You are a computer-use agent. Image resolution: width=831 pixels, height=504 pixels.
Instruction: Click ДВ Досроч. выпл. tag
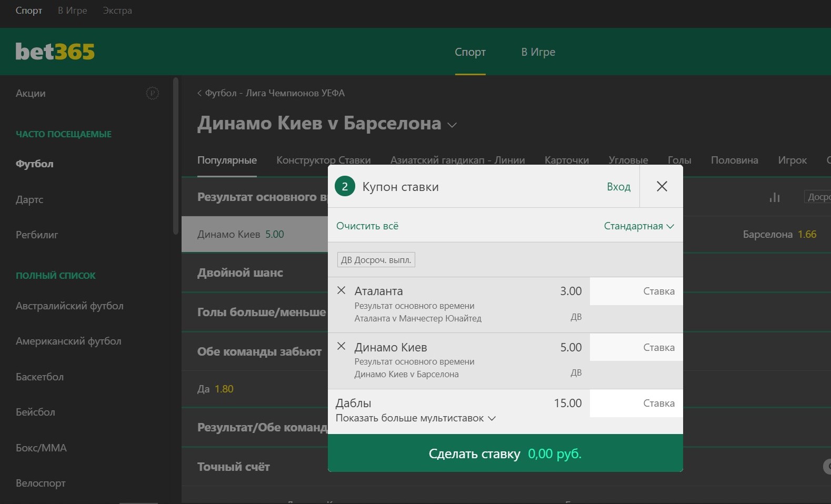pos(376,260)
